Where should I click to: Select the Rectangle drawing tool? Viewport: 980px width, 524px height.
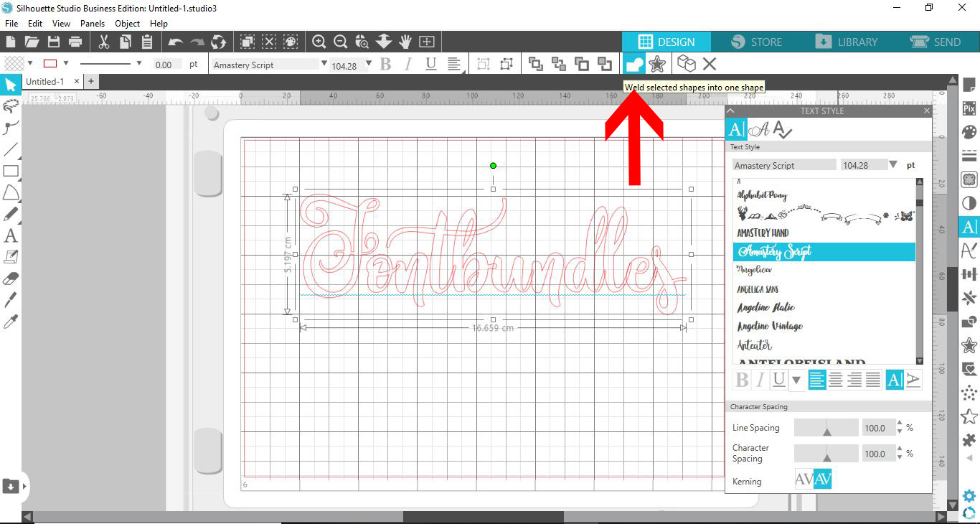click(11, 171)
